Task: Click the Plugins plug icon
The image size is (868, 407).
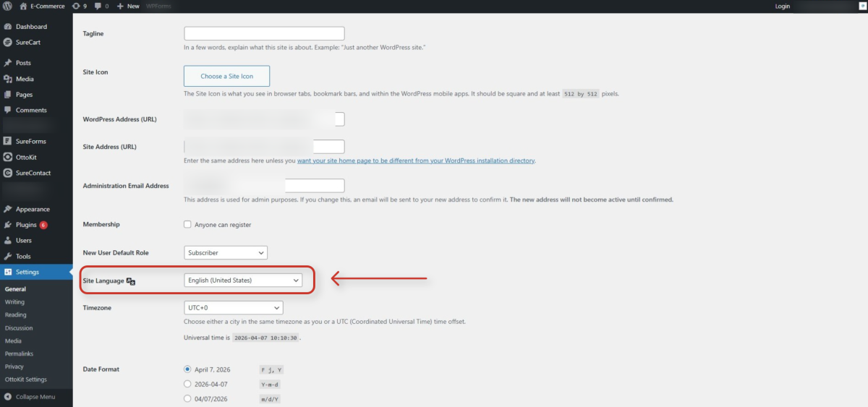Action: (x=7, y=225)
